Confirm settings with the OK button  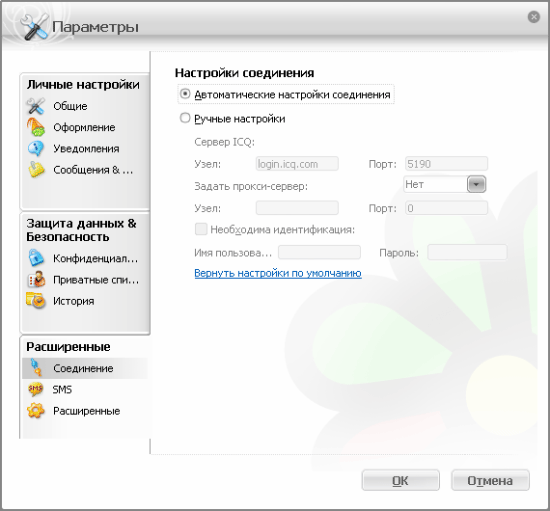pos(400,480)
